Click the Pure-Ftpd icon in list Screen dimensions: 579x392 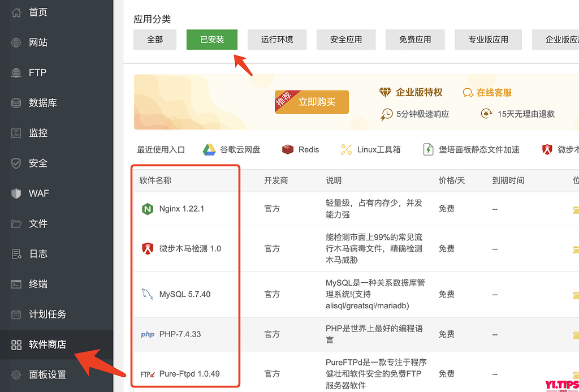coord(147,374)
